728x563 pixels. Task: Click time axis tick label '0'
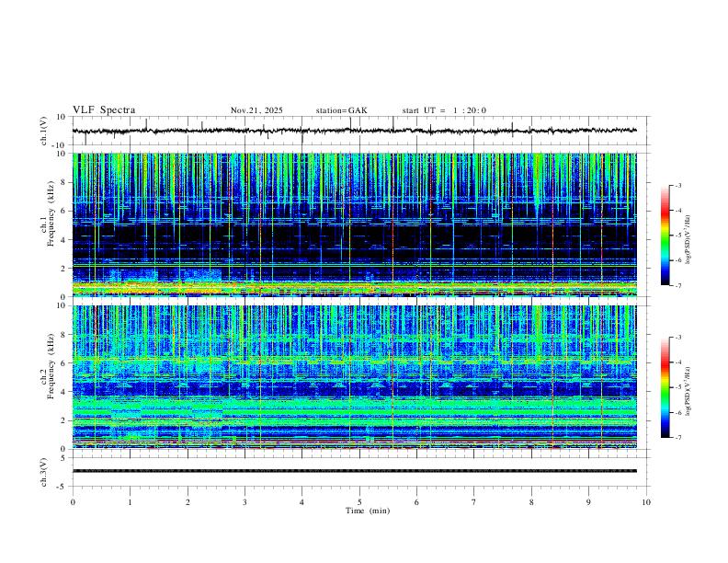pyautogui.click(x=73, y=502)
